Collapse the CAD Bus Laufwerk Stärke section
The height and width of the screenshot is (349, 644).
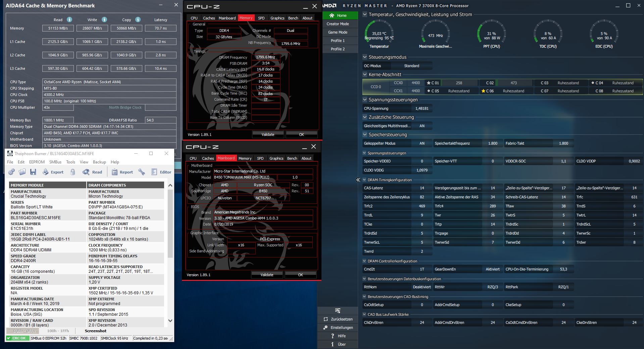point(365,314)
